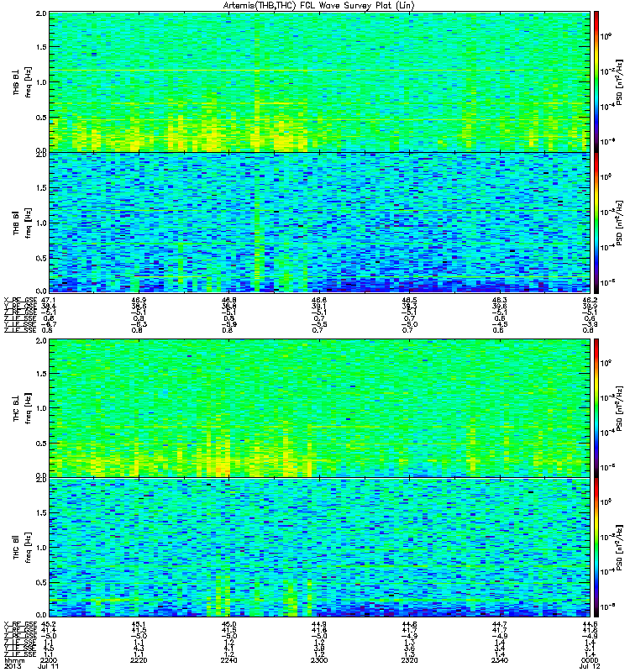Click the 0.5 tick on THC B-perpendicular frequency axis
Viewport: 630px width, 672px height.
coord(41,444)
